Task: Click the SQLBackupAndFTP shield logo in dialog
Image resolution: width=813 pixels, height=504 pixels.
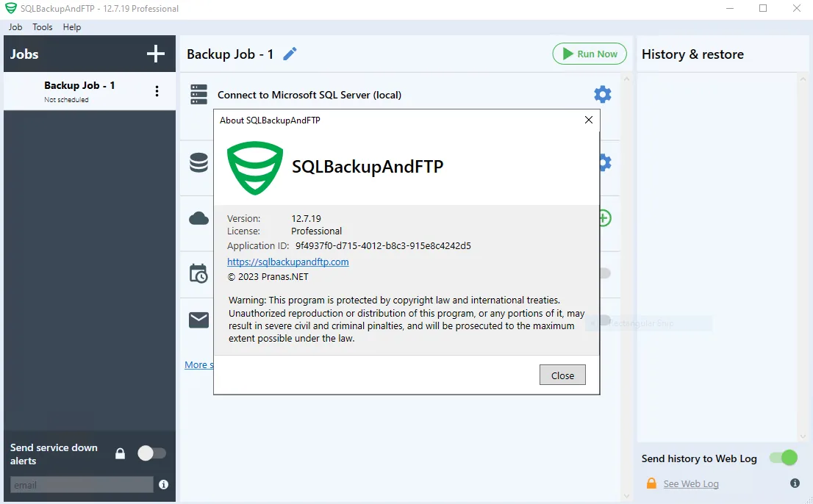Action: click(x=255, y=168)
